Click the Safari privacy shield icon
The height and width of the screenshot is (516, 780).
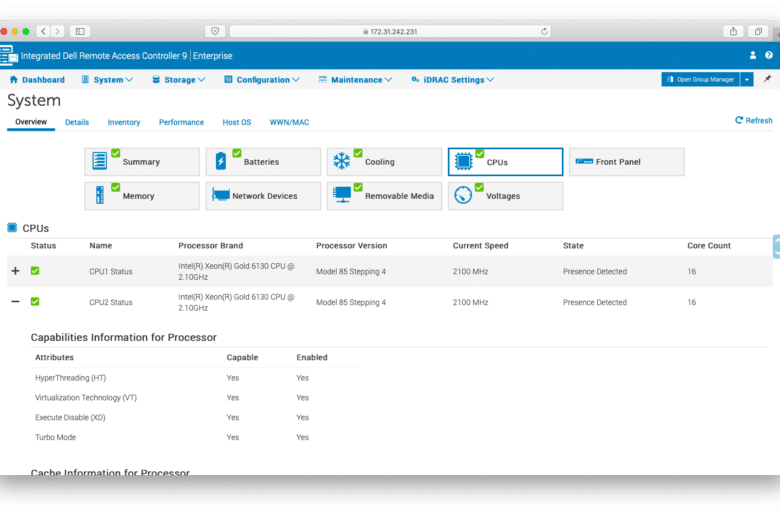(215, 31)
